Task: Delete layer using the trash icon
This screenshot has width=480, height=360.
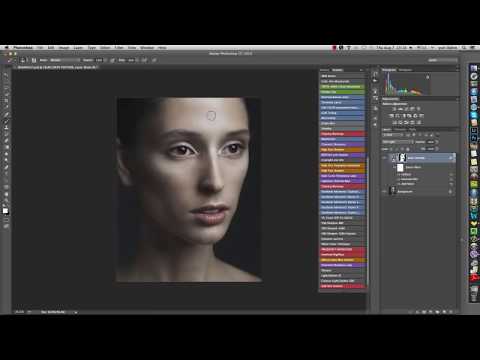Action: (x=451, y=312)
